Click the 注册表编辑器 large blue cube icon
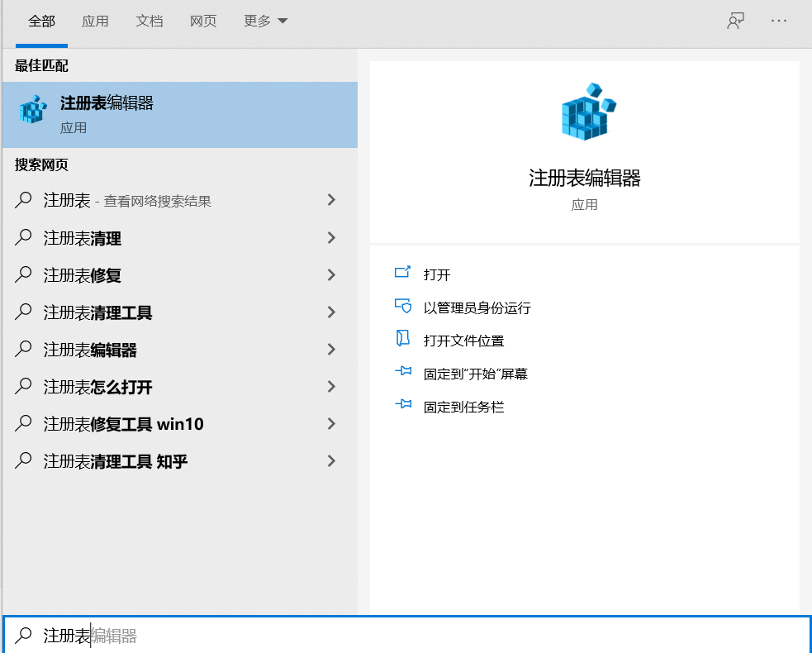Image resolution: width=812 pixels, height=653 pixels. click(585, 112)
